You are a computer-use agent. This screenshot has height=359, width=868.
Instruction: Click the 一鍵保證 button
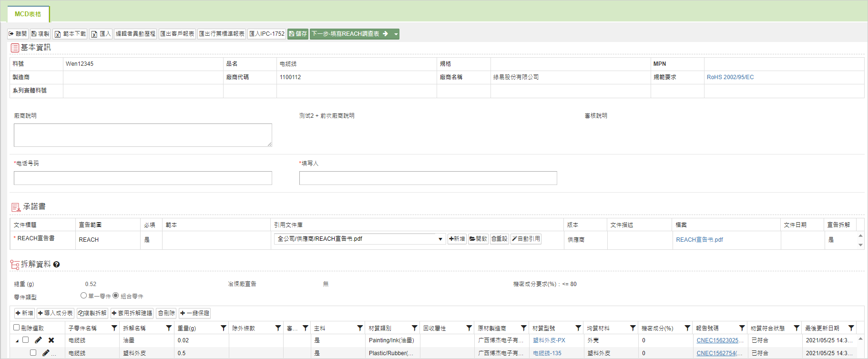click(194, 313)
